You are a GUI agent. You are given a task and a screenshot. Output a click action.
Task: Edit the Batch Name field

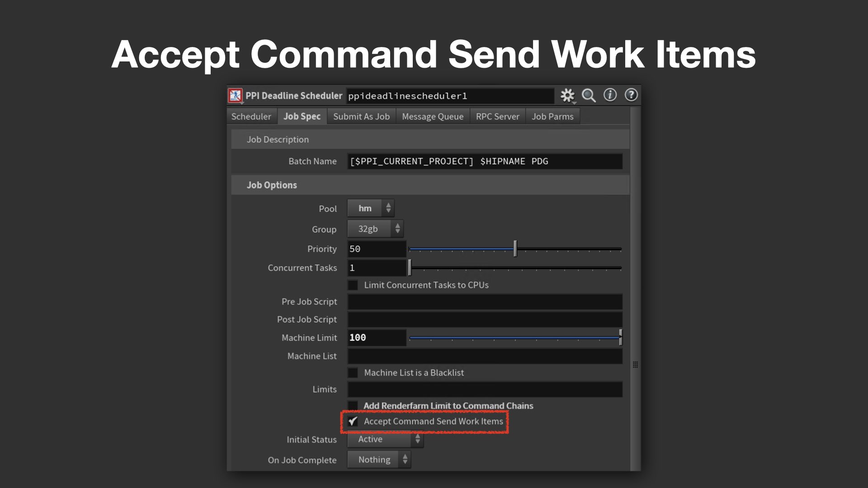485,161
